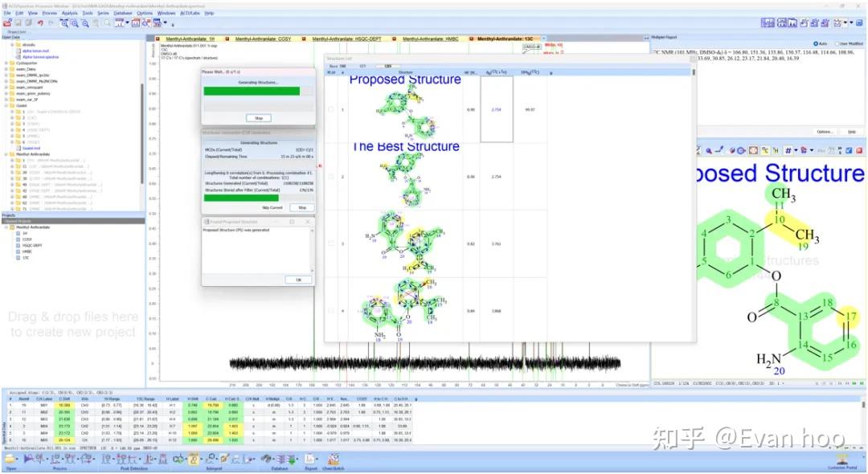Click OK in the Found Proposed Structure dialog
The width and height of the screenshot is (868, 474).
pos(297,280)
